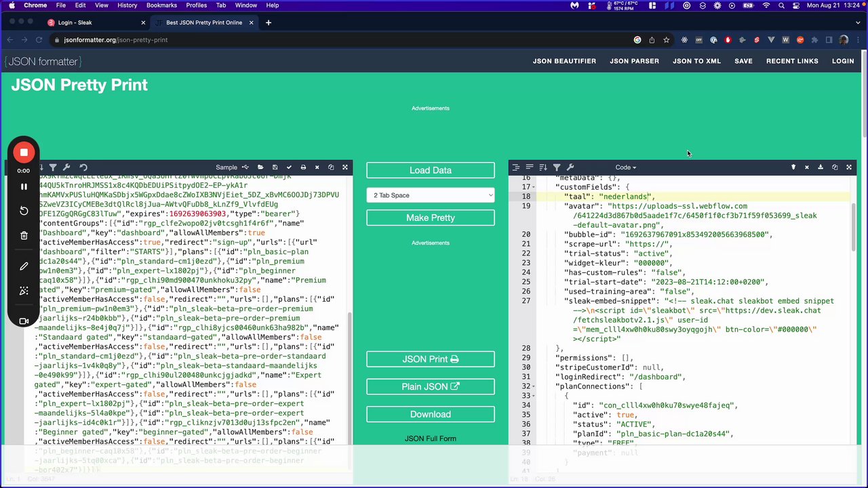Open the Chrome three-dot menu
Image resolution: width=868 pixels, height=488 pixels.
pos(857,40)
